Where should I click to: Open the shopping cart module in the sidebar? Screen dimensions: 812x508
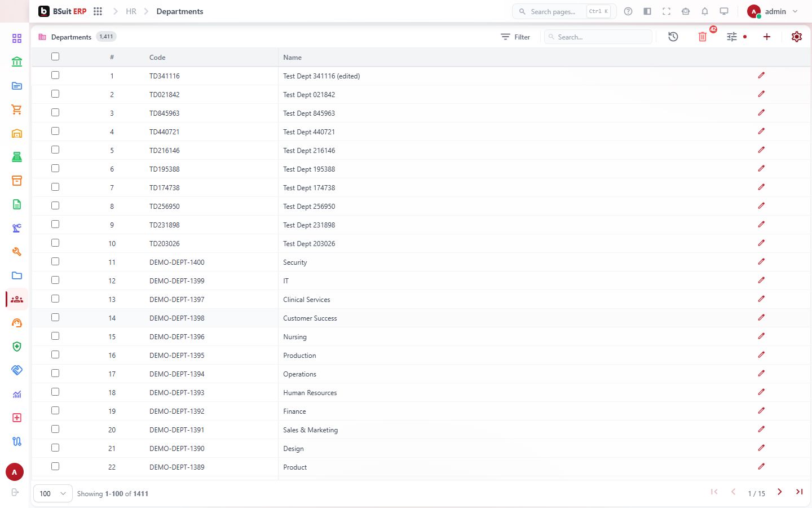tap(17, 110)
